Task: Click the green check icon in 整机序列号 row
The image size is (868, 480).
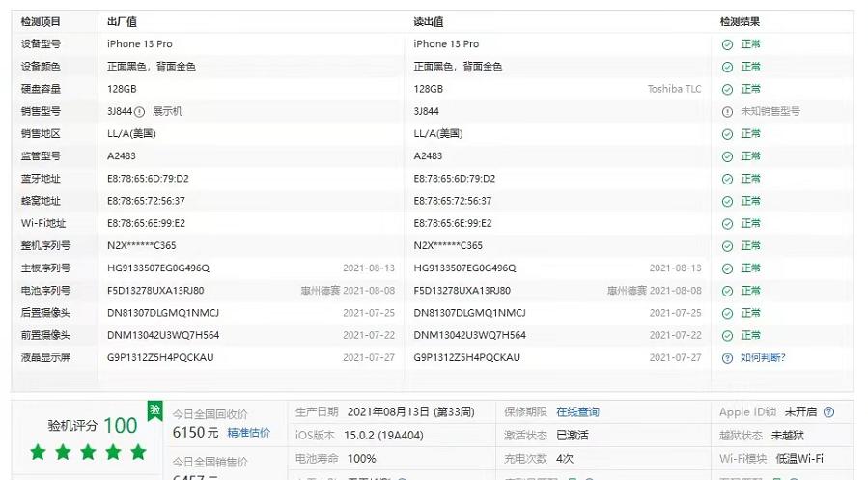Action: point(727,246)
